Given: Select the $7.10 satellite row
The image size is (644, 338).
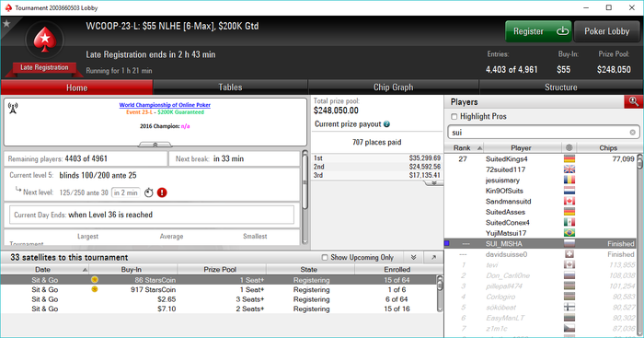Looking at the screenshot, I should 219,309.
